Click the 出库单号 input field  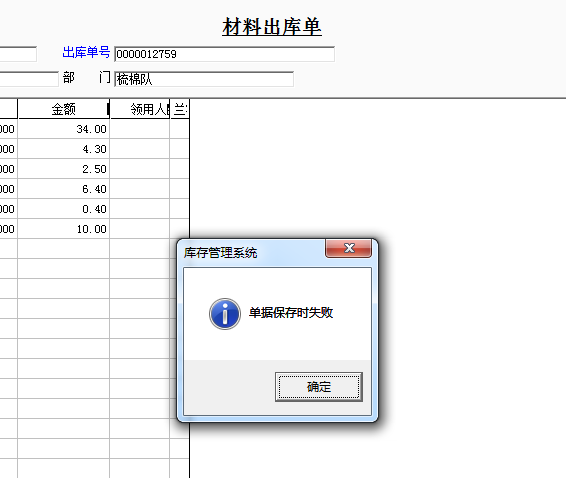pos(224,54)
